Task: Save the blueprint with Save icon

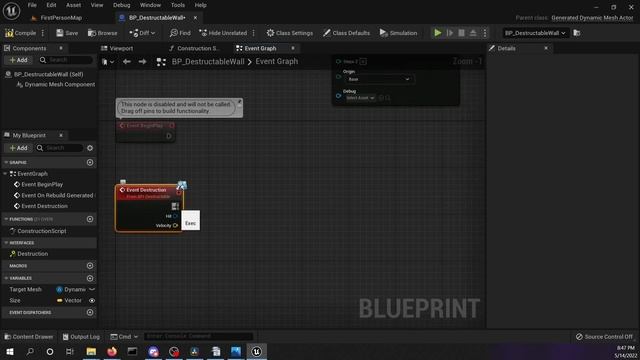Action: [67, 33]
